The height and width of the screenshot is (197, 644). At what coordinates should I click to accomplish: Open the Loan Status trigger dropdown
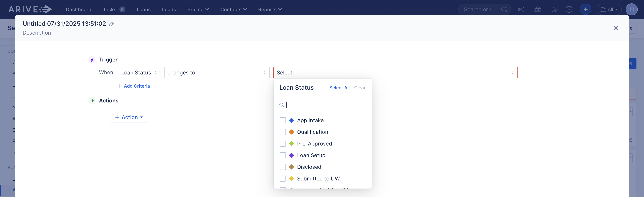click(x=139, y=72)
